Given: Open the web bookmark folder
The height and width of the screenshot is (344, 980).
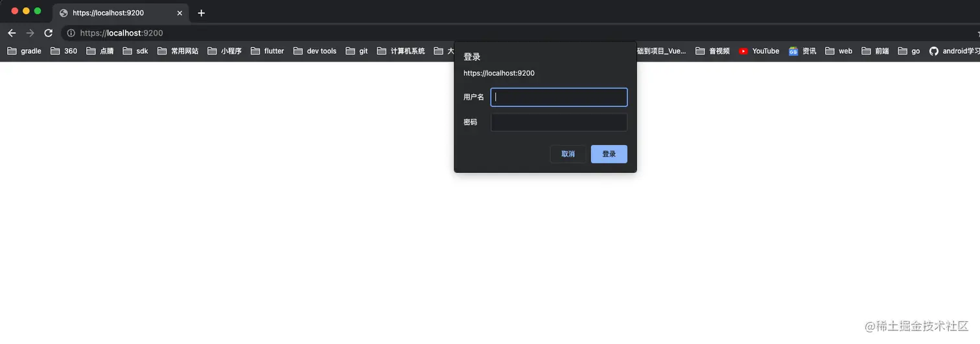Looking at the screenshot, I should 839,51.
